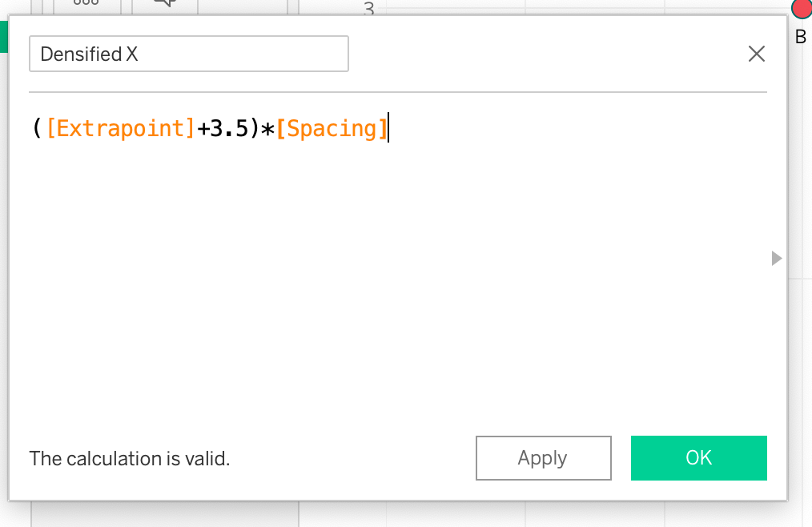
Task: Click the closing parenthesis in formula
Action: [x=255, y=128]
